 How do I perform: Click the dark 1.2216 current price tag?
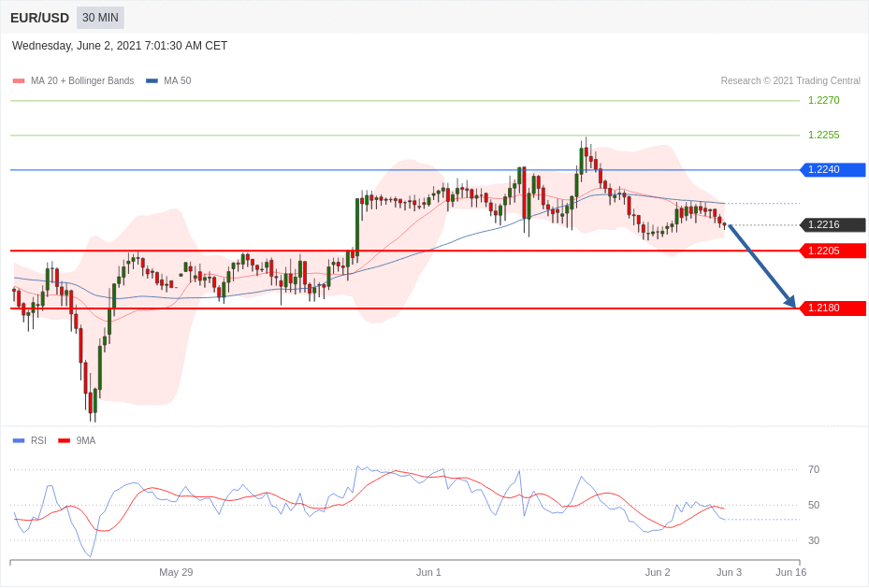[833, 225]
